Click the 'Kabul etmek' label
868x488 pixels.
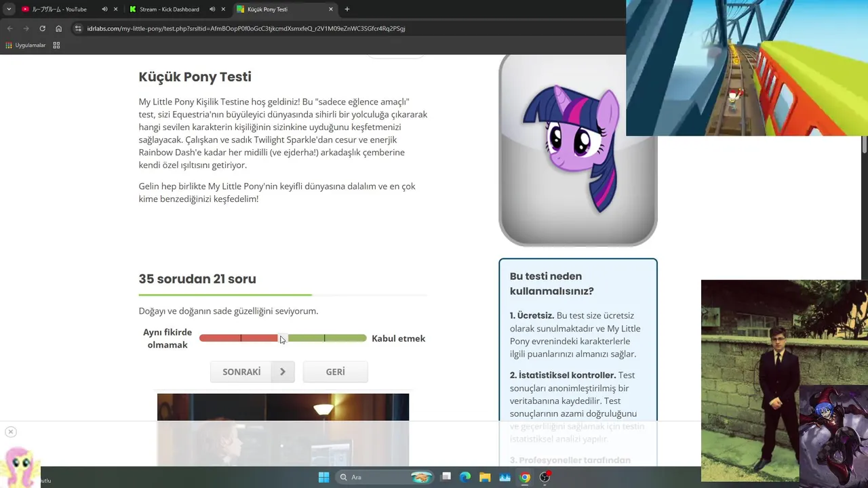pos(399,338)
